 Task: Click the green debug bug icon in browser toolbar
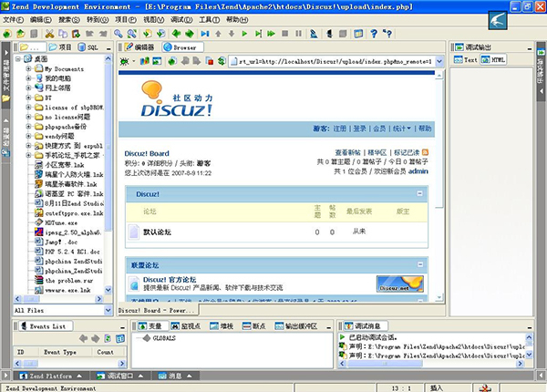point(125,62)
